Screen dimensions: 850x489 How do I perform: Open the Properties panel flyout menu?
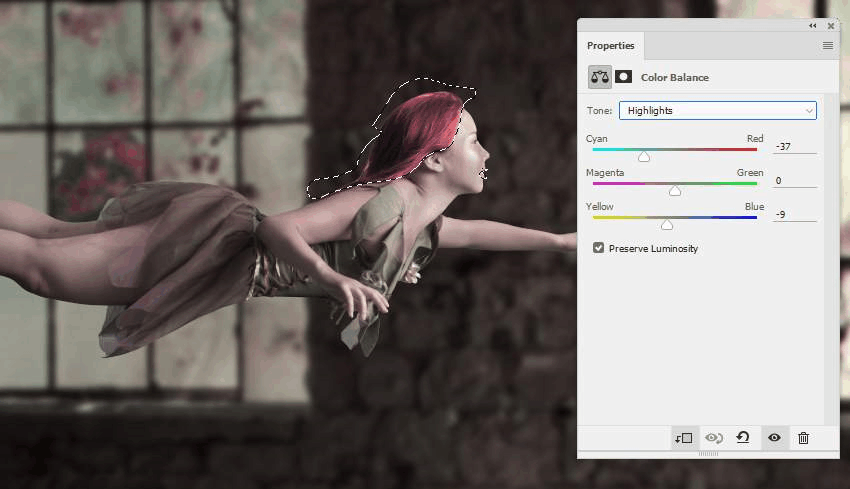point(827,46)
